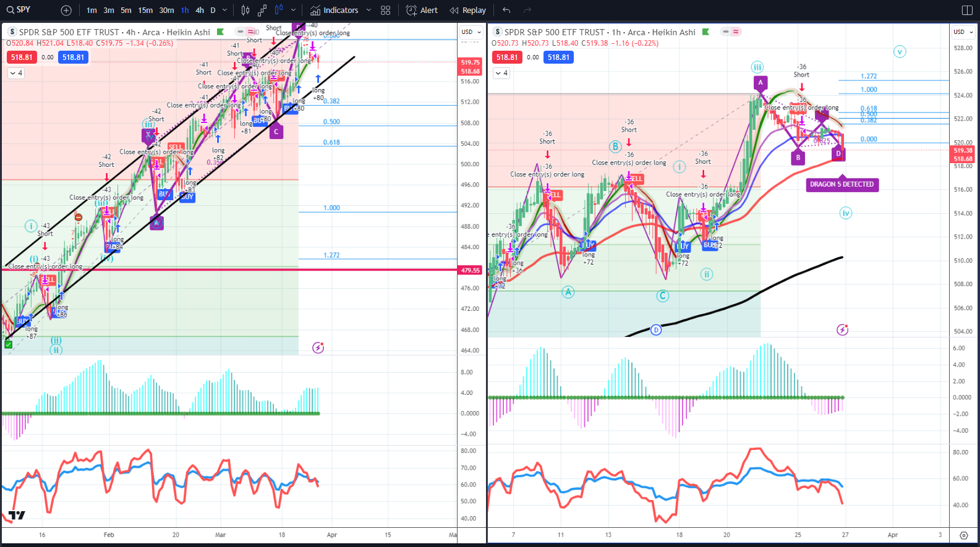Select the bars chart type icon

click(x=245, y=11)
